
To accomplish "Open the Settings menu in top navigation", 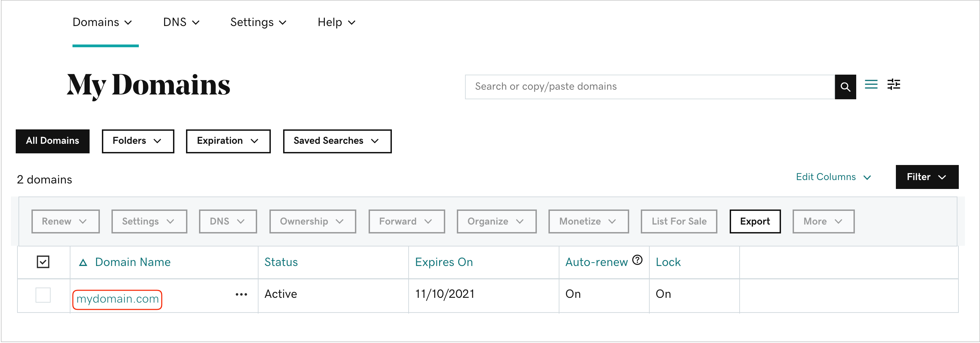I will pyautogui.click(x=258, y=23).
